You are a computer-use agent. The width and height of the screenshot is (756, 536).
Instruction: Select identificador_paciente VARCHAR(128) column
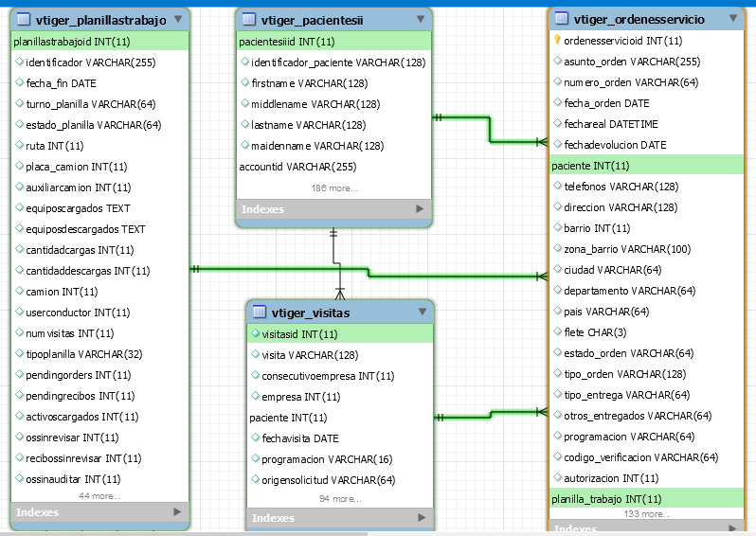tap(333, 63)
